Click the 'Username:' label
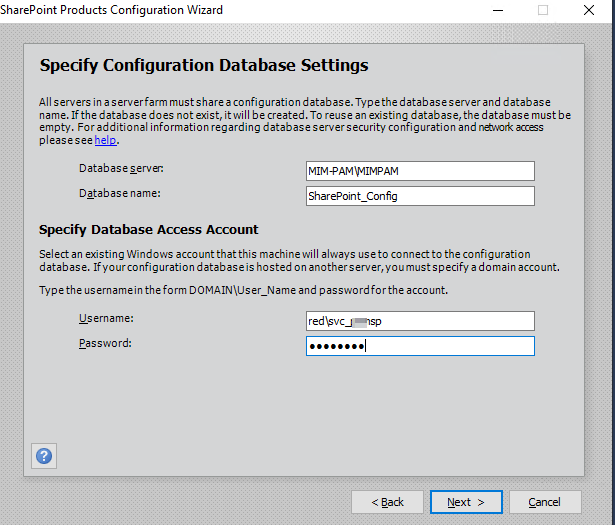 (x=106, y=318)
